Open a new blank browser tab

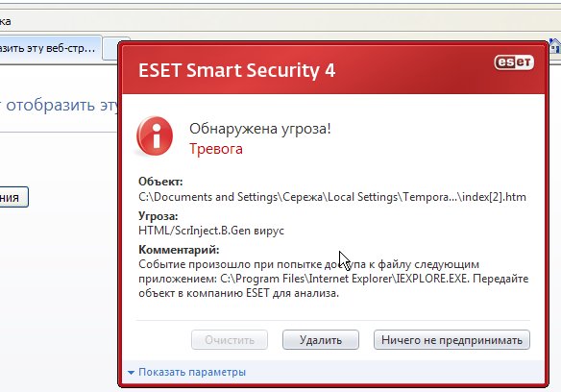pyautogui.click(x=110, y=49)
